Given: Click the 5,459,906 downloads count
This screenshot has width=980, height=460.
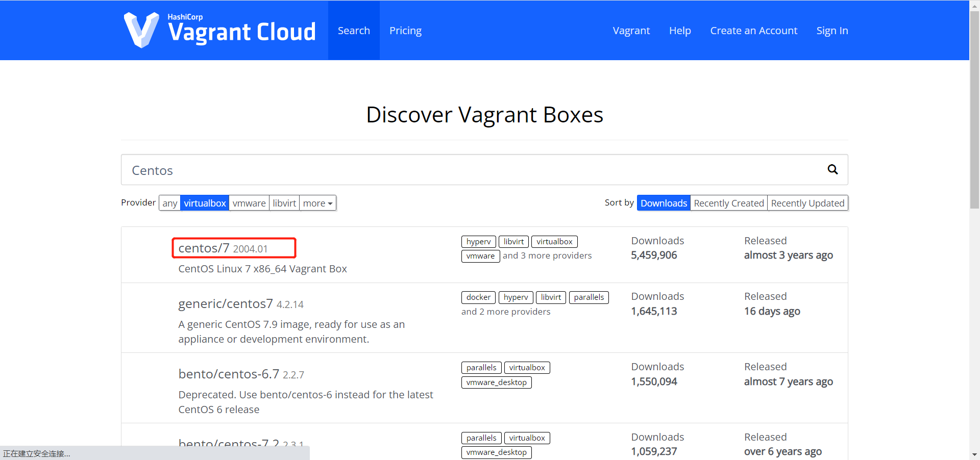Looking at the screenshot, I should pos(654,255).
